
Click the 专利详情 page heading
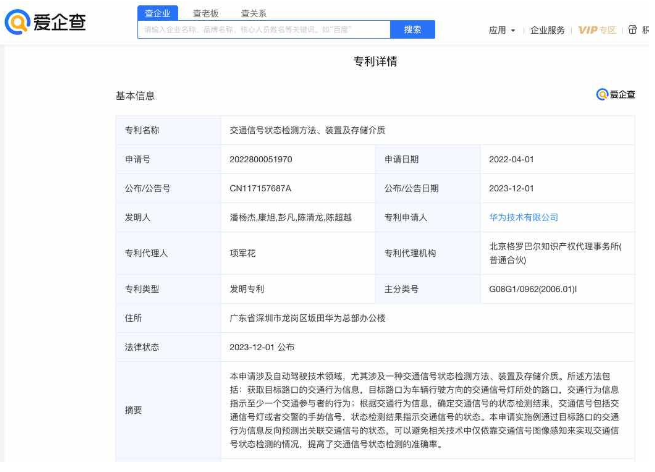pos(376,62)
